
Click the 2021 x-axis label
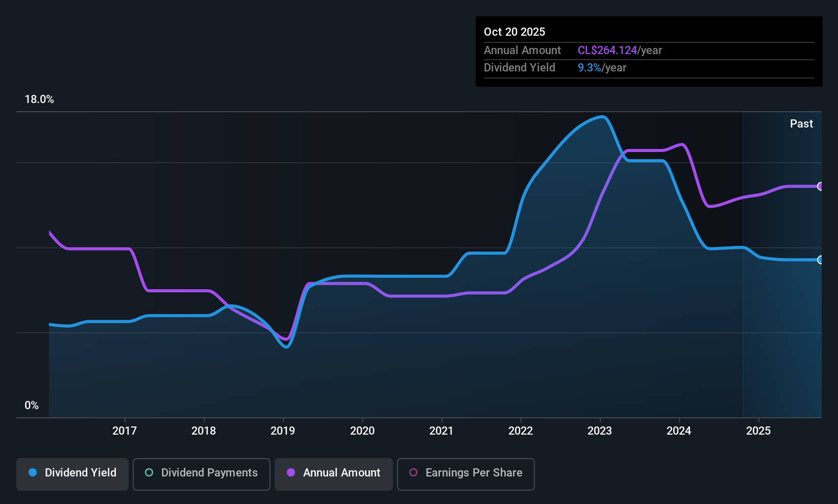(441, 431)
